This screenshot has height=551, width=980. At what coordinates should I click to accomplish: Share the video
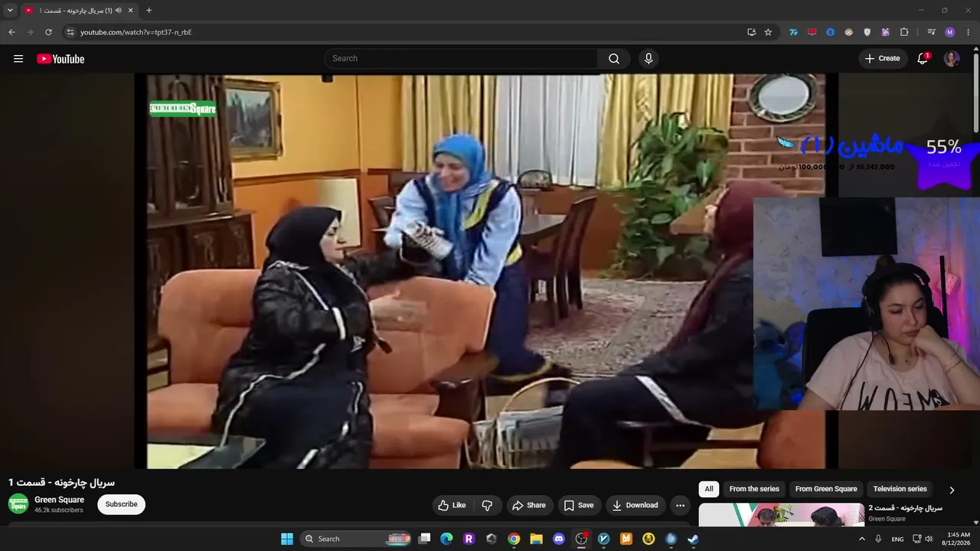pos(529,505)
